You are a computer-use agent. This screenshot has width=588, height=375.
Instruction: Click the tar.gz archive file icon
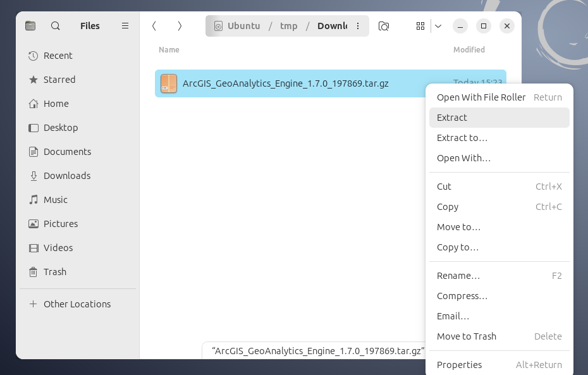point(169,83)
